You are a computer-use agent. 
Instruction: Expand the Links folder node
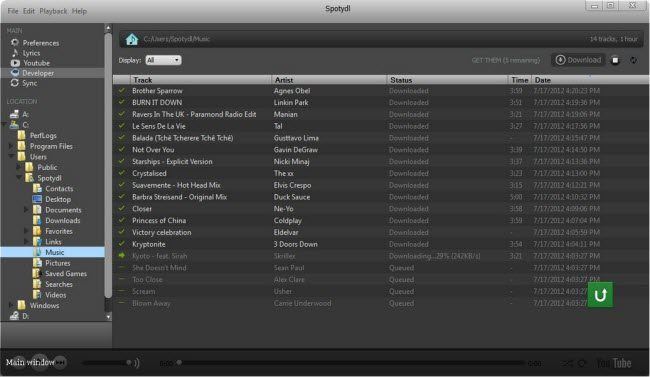click(x=27, y=242)
